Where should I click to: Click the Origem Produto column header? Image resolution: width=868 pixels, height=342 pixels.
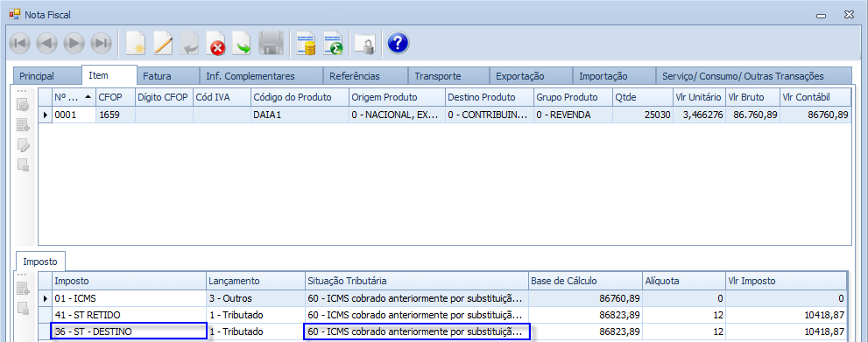pos(397,97)
